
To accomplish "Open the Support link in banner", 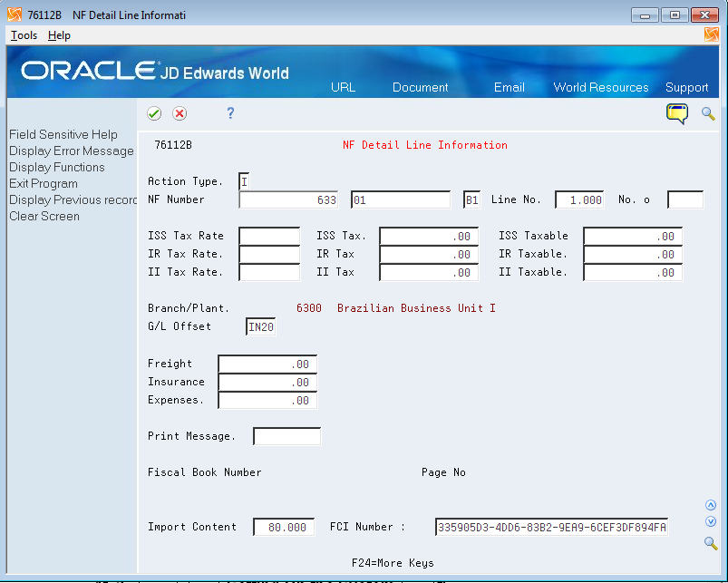I will 686,87.
